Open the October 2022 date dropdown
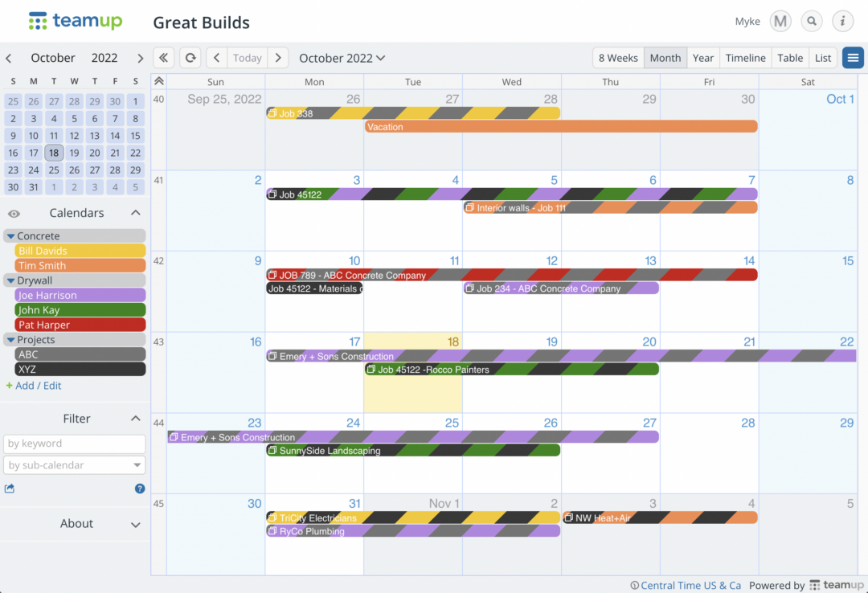The image size is (868, 593). click(x=342, y=57)
